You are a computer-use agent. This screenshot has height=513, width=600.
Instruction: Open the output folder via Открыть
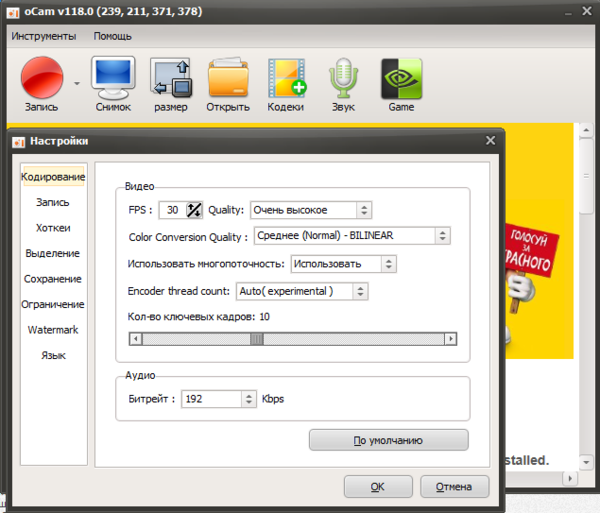coord(228,84)
